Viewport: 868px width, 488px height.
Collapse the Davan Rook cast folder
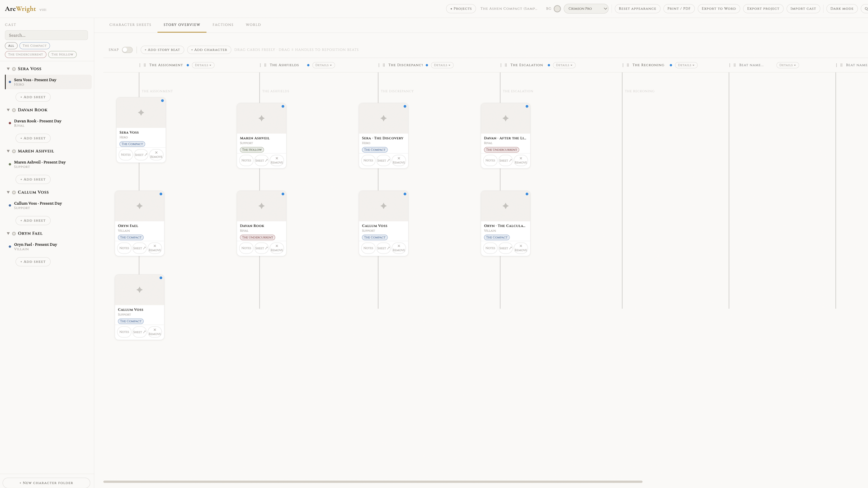8,110
